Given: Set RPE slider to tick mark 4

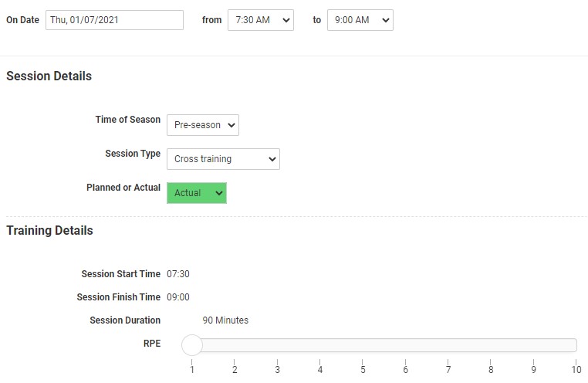Looking at the screenshot, I should [320, 345].
